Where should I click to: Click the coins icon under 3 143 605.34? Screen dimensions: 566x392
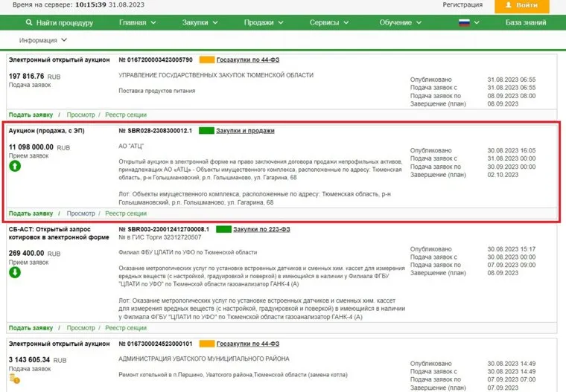(15, 380)
